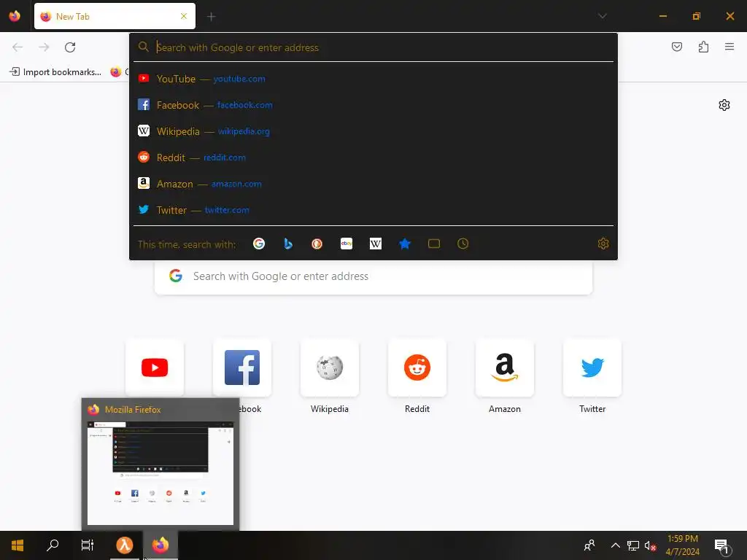Screen dimensions: 747x560
Task: Focus the address bar search field
Action: tap(373, 47)
